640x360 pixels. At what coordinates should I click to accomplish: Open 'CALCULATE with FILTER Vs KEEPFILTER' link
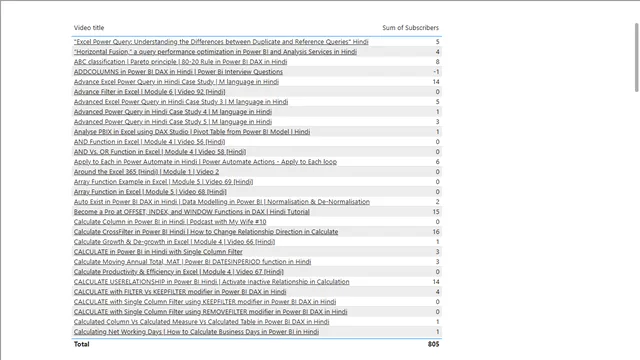pyautogui.click(x=180, y=292)
